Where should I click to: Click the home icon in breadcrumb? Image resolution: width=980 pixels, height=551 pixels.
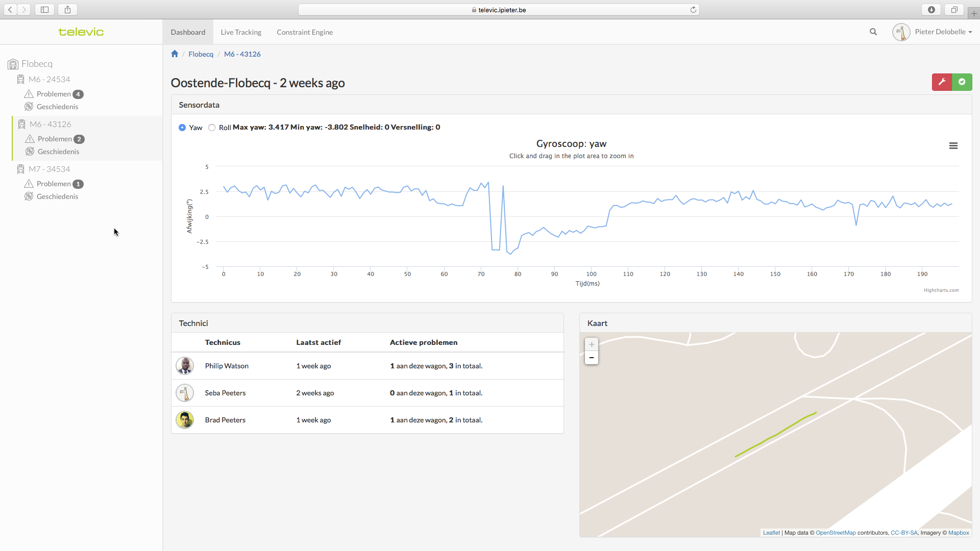[175, 54]
